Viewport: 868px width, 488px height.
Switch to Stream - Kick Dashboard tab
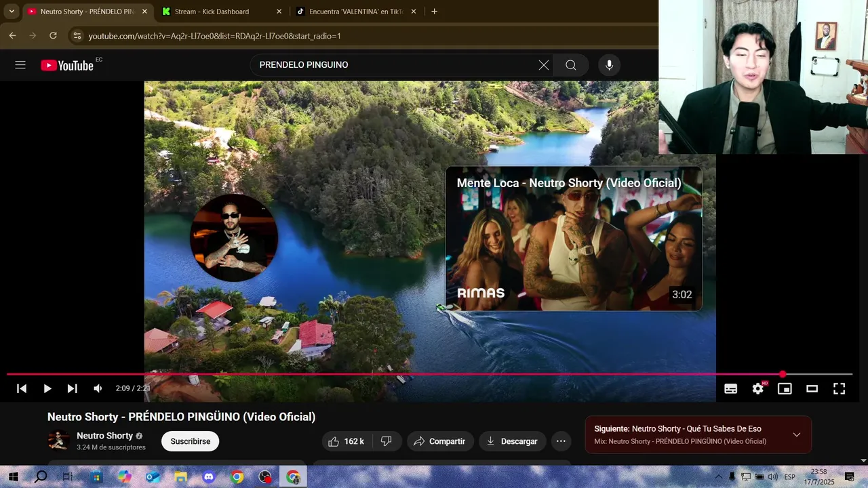pos(214,12)
